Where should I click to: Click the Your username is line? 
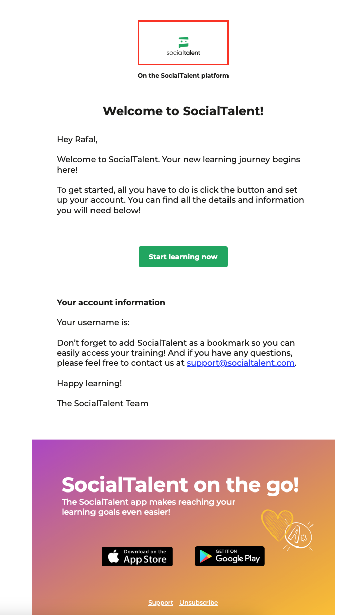[93, 322]
